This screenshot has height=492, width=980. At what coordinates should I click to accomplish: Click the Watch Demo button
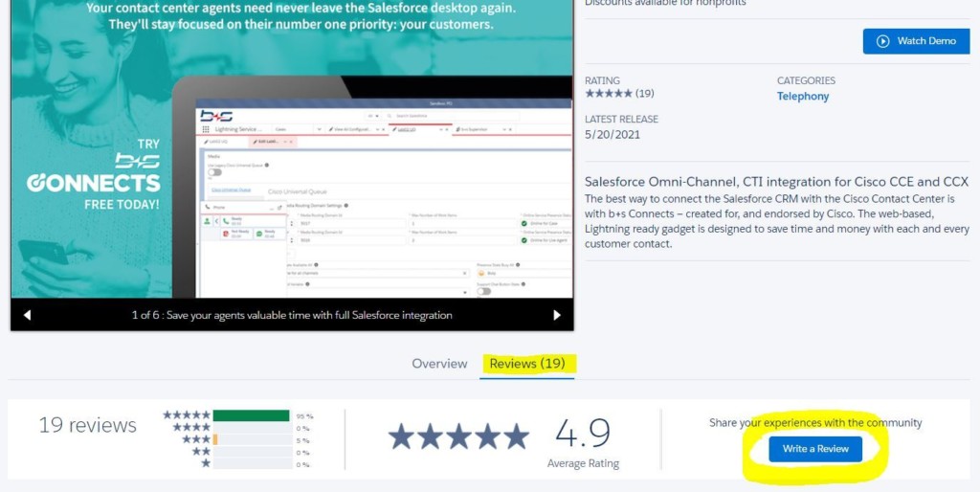pos(916,41)
